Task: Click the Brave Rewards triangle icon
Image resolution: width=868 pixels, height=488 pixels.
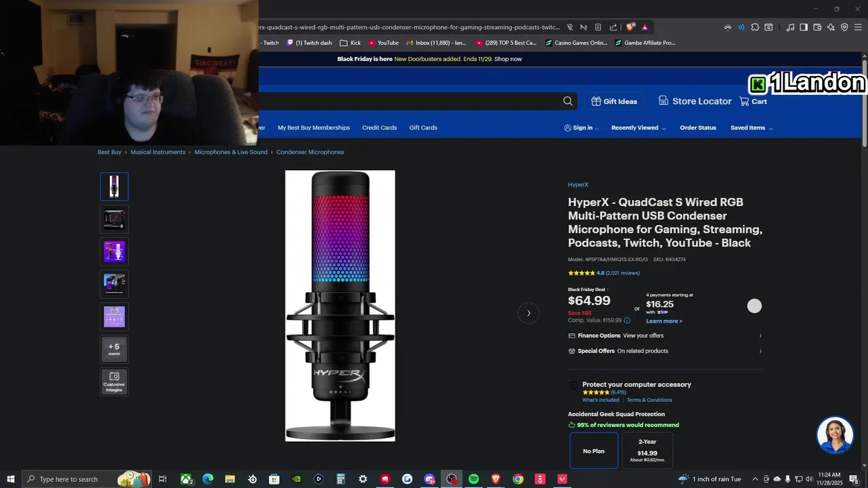Action: pos(644,27)
